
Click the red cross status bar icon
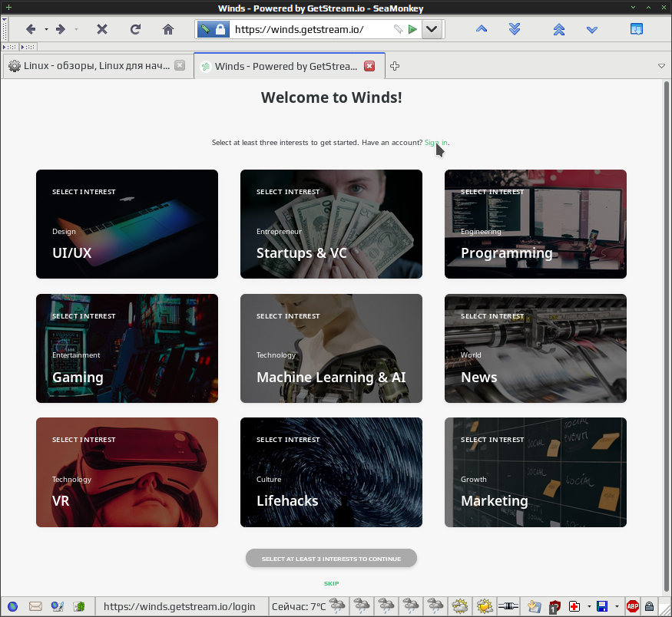(574, 606)
